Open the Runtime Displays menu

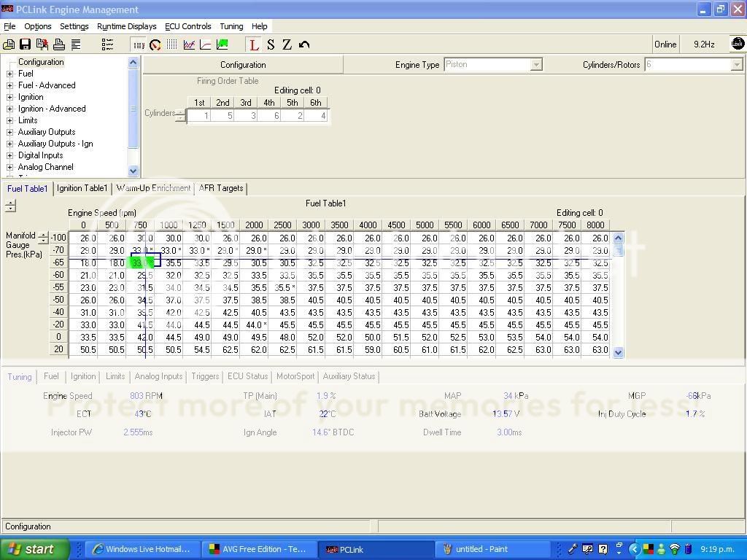coord(127,26)
